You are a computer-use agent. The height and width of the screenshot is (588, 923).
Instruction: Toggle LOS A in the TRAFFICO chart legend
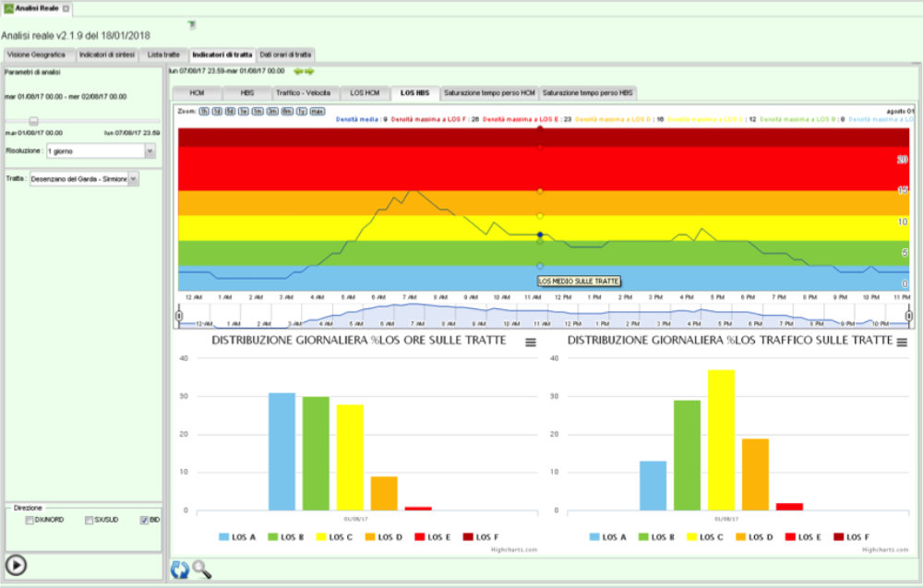tap(608, 537)
